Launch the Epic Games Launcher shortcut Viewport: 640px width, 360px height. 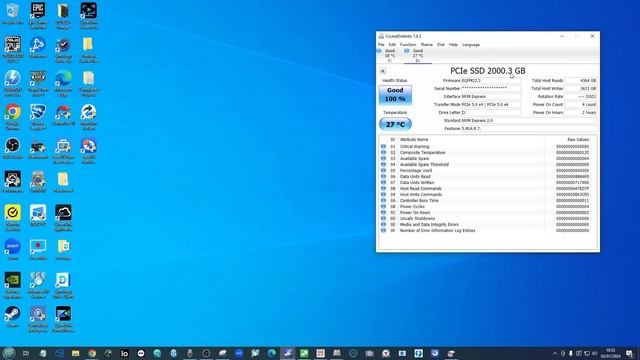(x=38, y=15)
